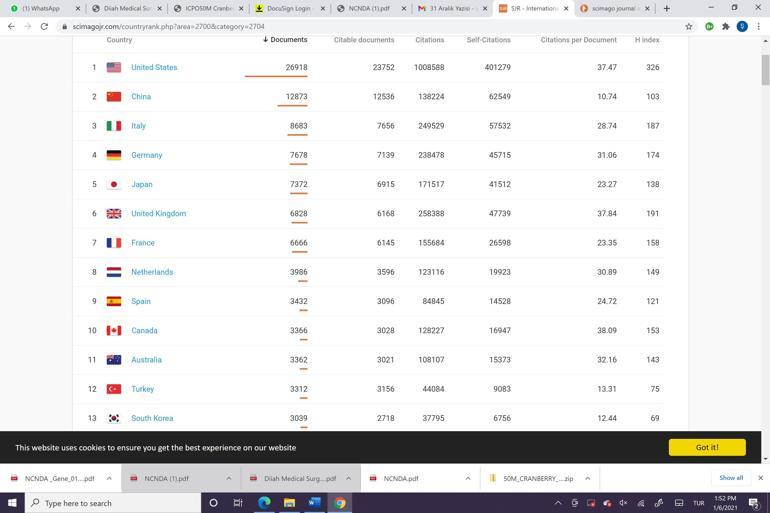Expand options for NCNDA (1).pdf download
The height and width of the screenshot is (513, 770).
click(x=228, y=478)
